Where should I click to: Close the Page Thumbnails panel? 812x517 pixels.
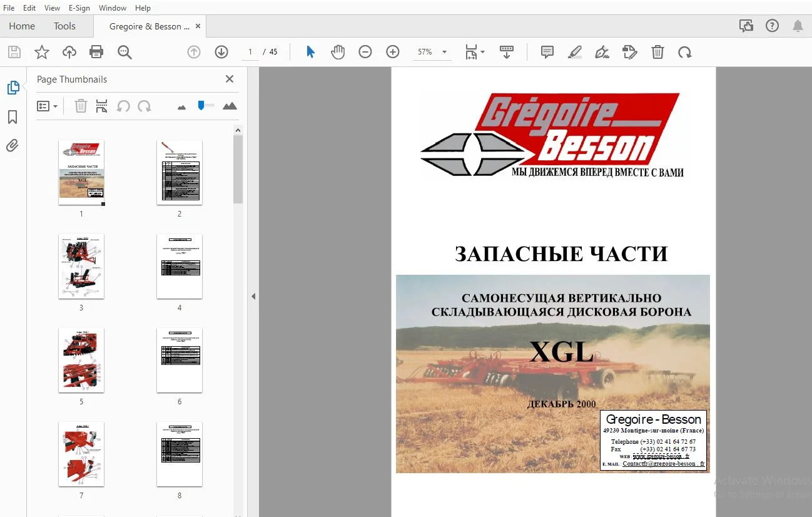(x=230, y=79)
